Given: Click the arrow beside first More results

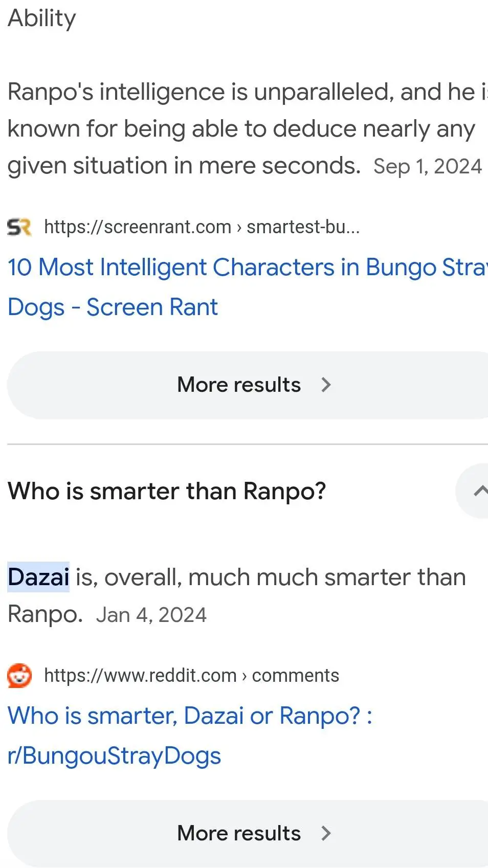Looking at the screenshot, I should coord(326,385).
